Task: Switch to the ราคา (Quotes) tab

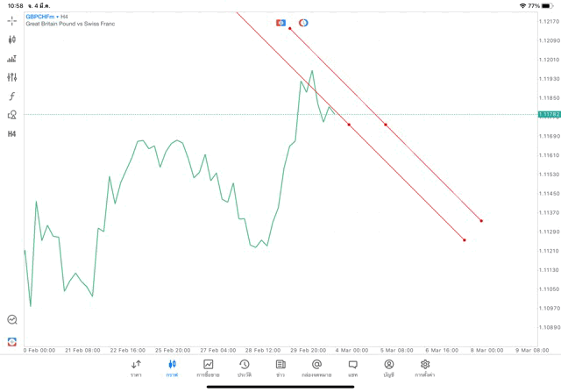Action: coord(136,367)
